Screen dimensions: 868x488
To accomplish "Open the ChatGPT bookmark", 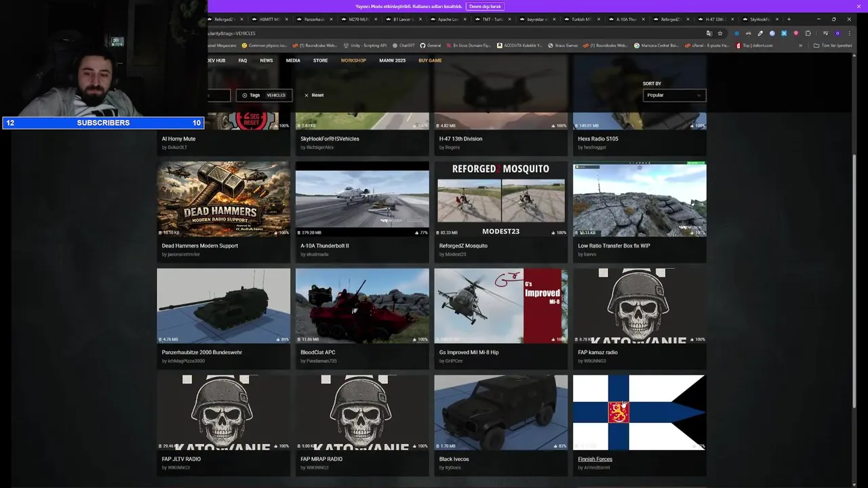I will [403, 45].
